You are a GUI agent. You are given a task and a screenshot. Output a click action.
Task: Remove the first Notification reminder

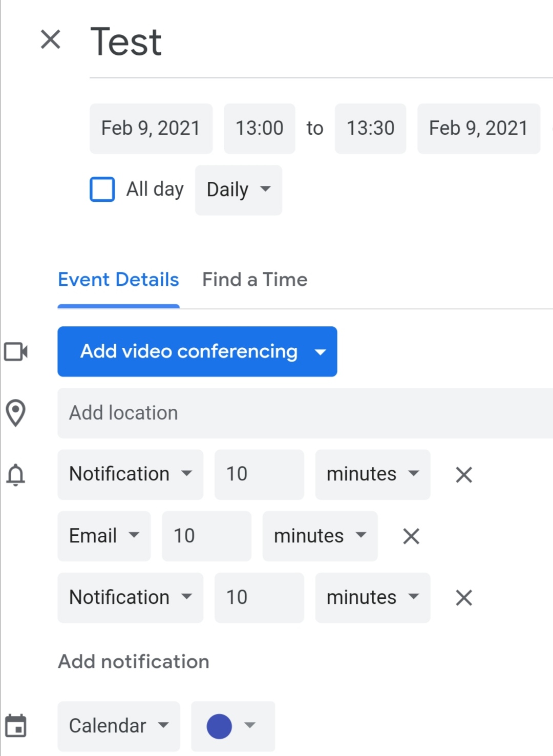point(464,475)
